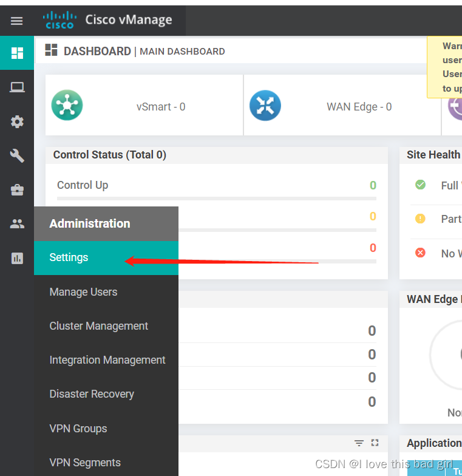Screen dimensions: 462x476
Task: Click the yellow partial count 0
Action: tap(373, 216)
